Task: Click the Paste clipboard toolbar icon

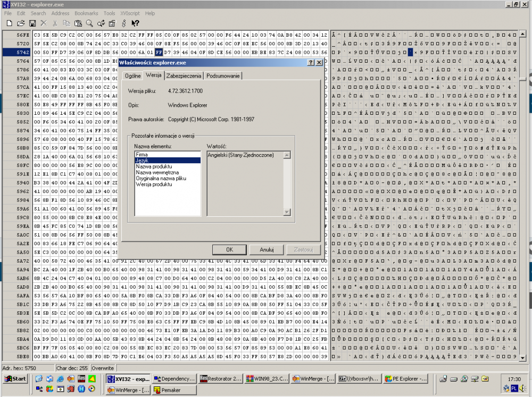Action: 78,23
